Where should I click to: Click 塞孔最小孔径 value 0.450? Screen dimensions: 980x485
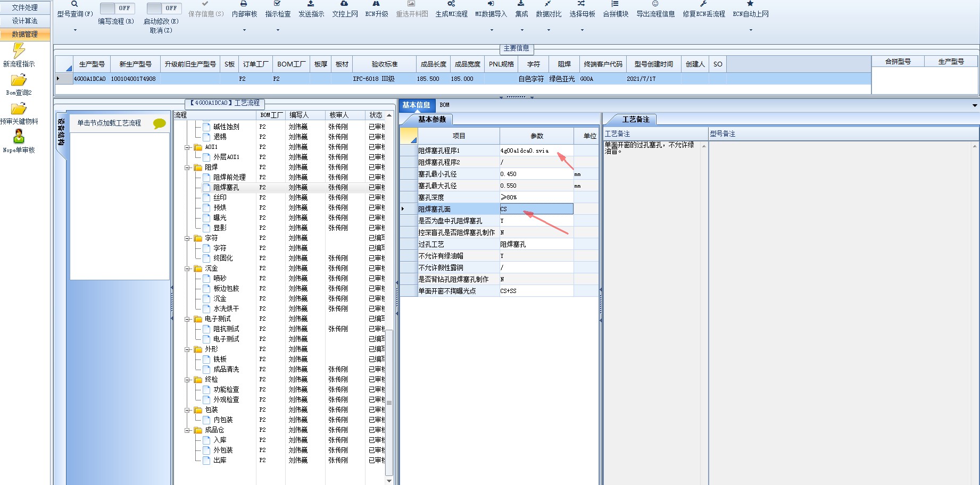point(536,174)
